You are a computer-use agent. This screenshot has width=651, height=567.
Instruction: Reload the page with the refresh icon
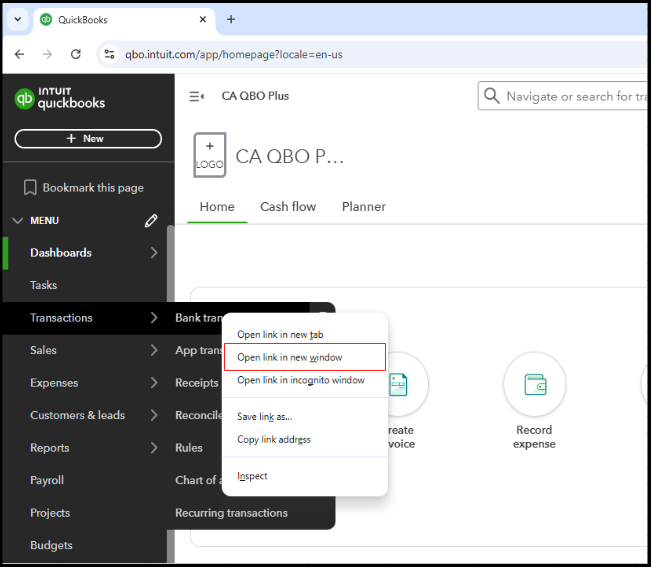[x=76, y=54]
